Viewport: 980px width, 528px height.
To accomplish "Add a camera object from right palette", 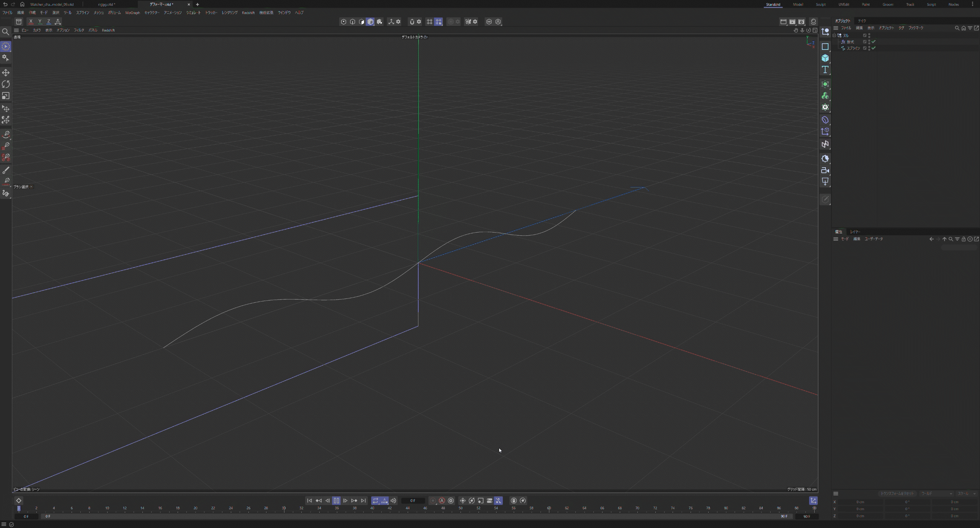I will click(x=825, y=170).
